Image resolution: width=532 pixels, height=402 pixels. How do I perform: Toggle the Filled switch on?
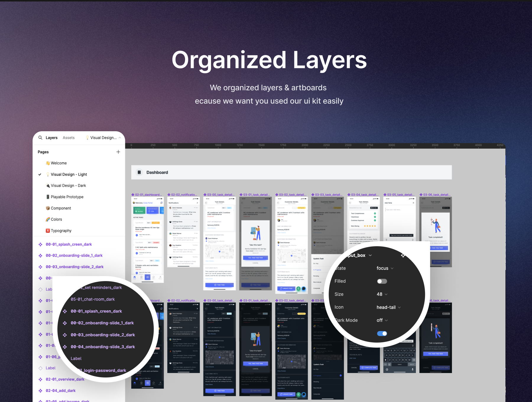(382, 281)
